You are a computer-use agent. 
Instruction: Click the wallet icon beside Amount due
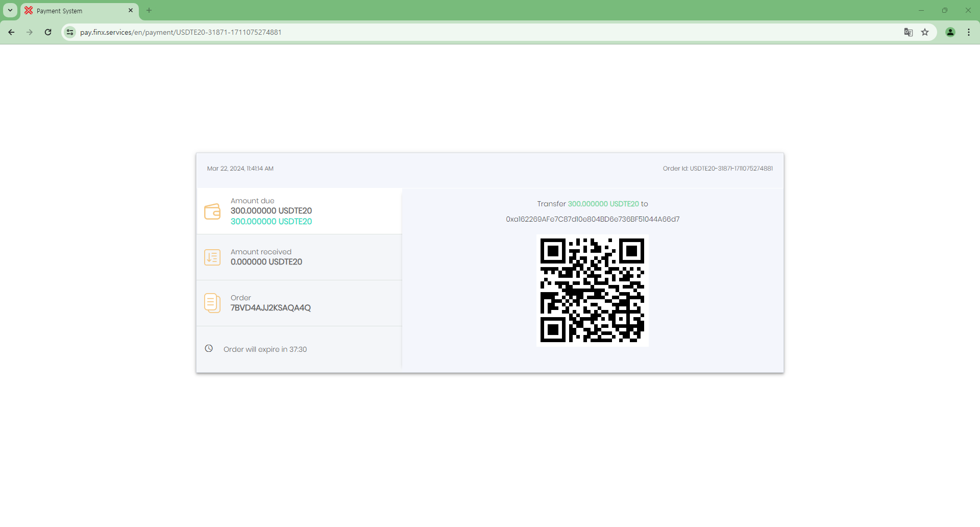click(x=212, y=211)
